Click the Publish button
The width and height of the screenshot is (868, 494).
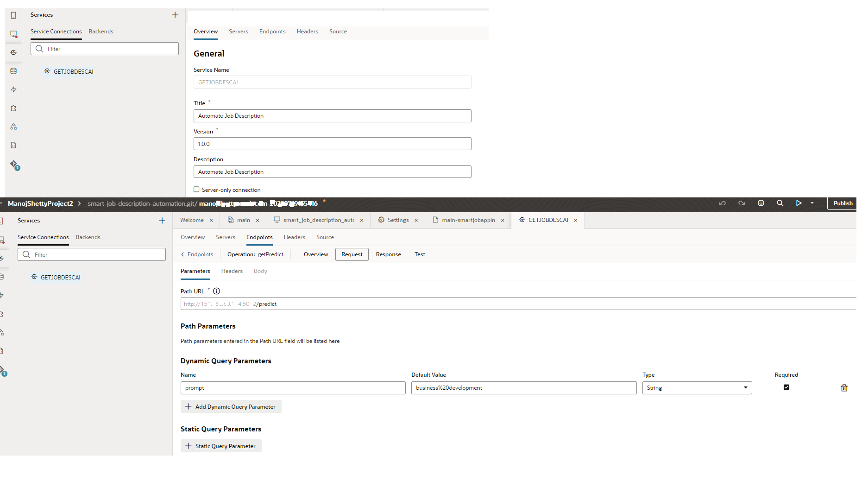tap(843, 203)
